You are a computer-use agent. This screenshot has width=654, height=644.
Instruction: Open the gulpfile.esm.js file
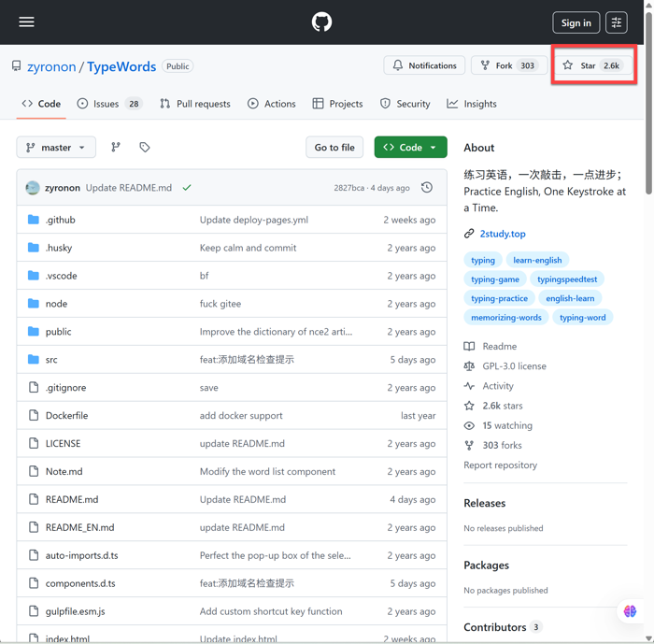pos(75,611)
